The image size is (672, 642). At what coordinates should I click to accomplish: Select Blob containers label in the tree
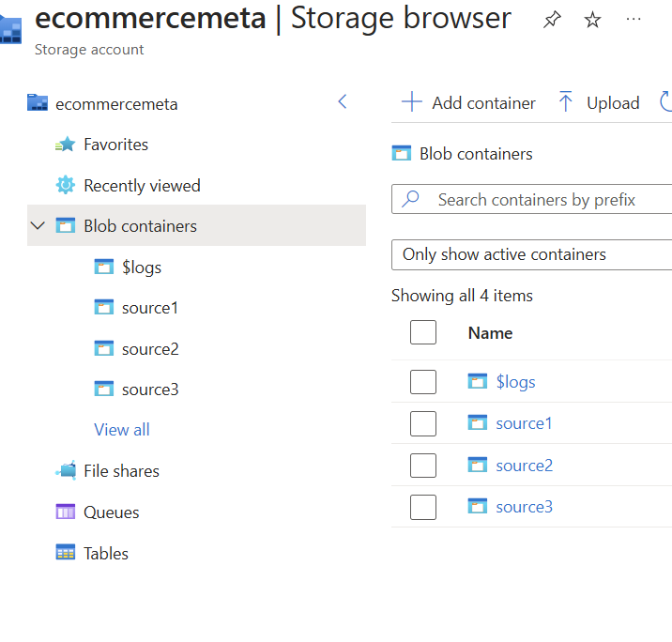[140, 226]
